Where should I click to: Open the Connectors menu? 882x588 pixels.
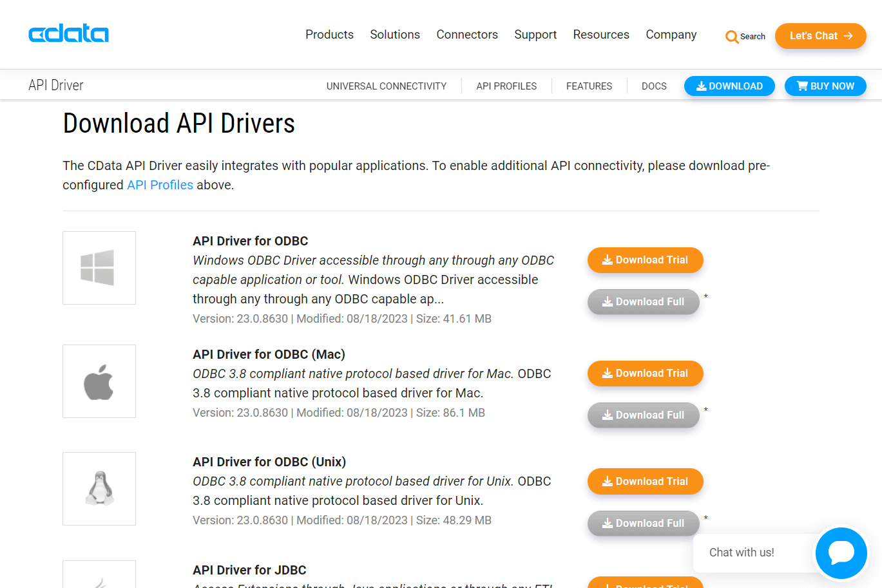tap(467, 34)
